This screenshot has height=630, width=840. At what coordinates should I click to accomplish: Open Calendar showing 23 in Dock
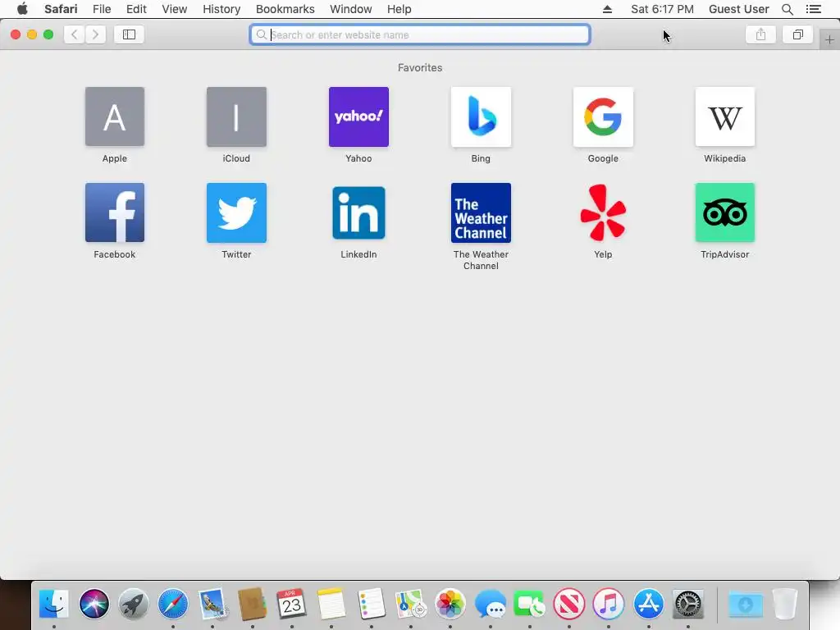(x=291, y=604)
